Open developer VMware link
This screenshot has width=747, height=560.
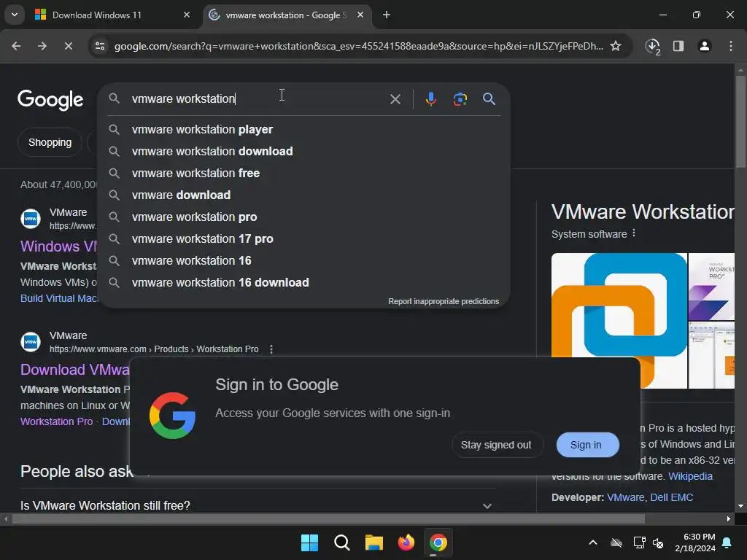(625, 497)
